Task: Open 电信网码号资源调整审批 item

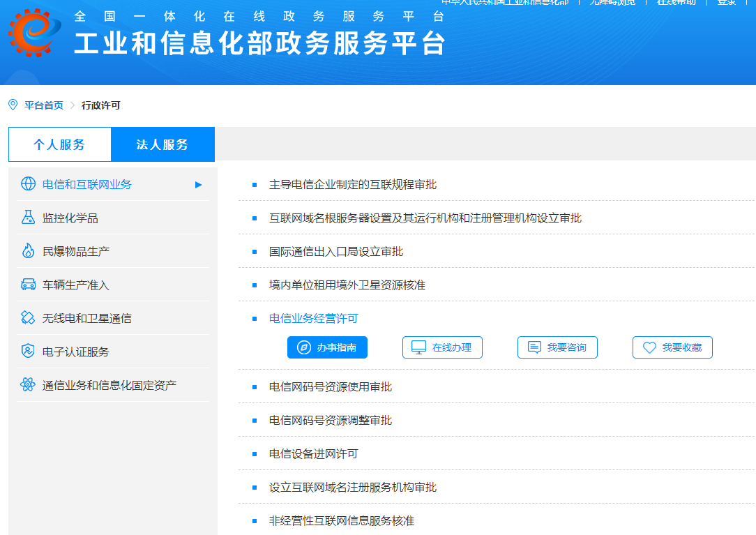Action: (331, 420)
